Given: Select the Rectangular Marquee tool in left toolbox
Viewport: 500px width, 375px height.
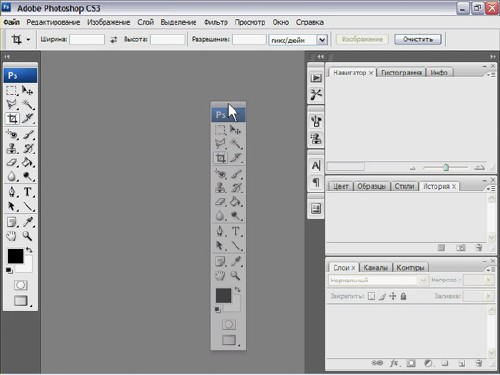Looking at the screenshot, I should (x=12, y=90).
